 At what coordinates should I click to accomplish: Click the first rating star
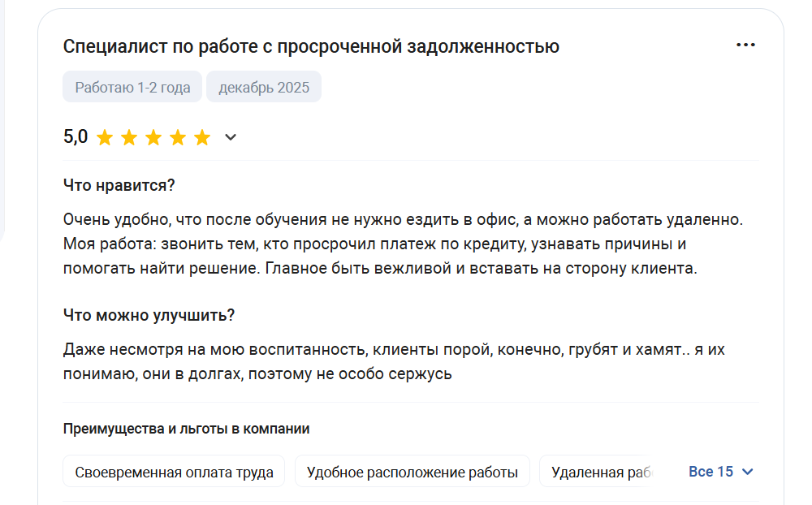pyautogui.click(x=105, y=137)
